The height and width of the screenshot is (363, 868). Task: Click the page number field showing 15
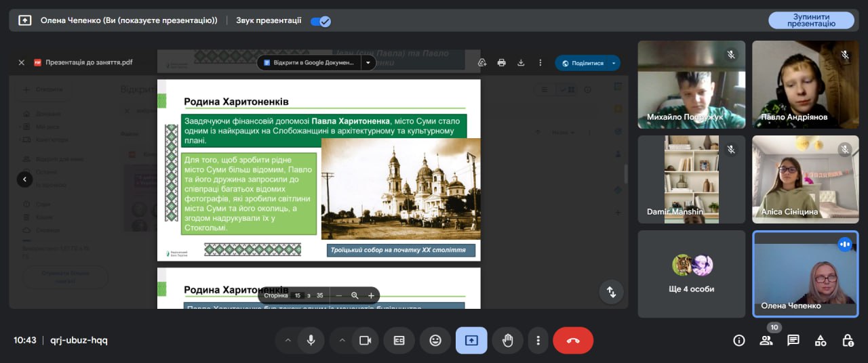click(x=298, y=295)
